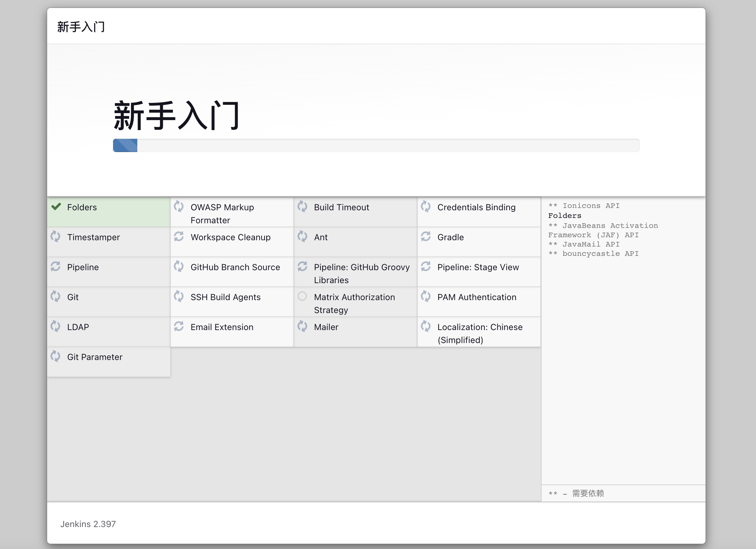Click the loading icon next to Gradle

pyautogui.click(x=425, y=237)
